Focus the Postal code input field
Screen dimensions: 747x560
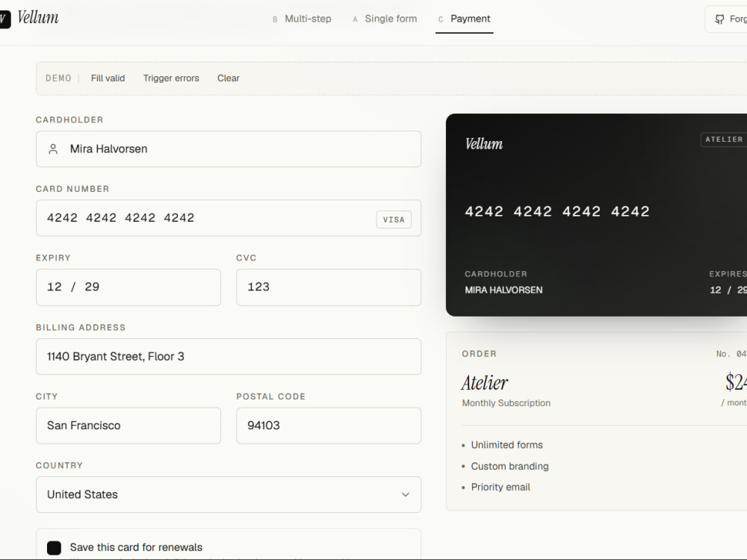tap(329, 426)
